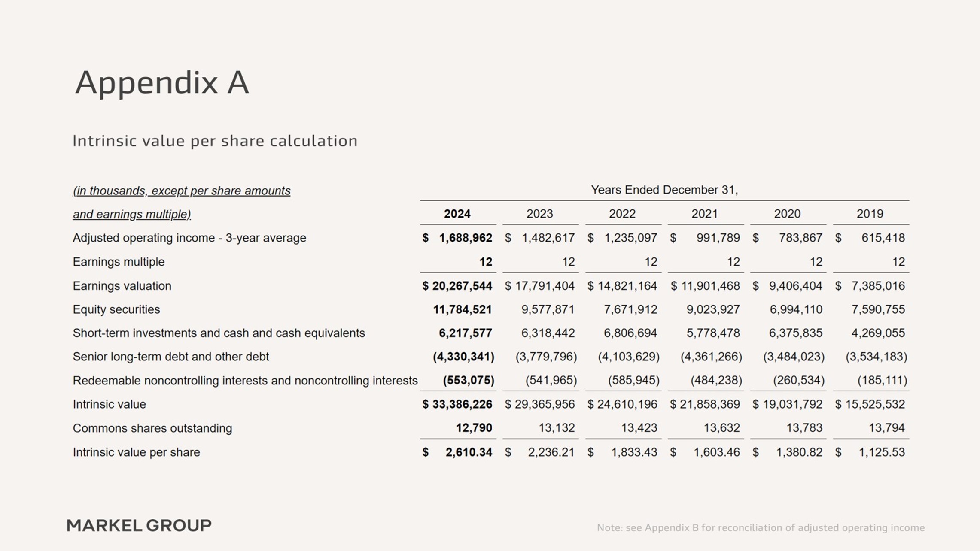Select the 2024 column header
980x551 pixels.
pos(457,214)
